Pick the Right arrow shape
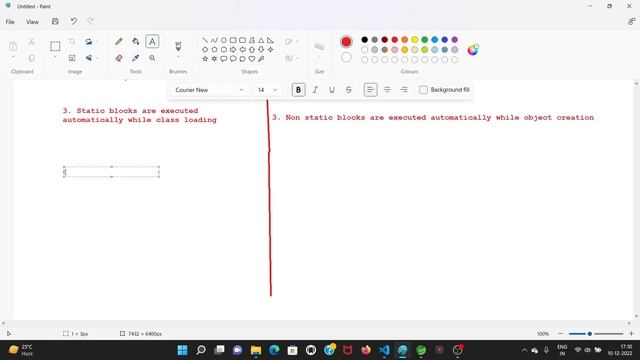Image resolution: width=640 pixels, height=360 pixels. 233,49
